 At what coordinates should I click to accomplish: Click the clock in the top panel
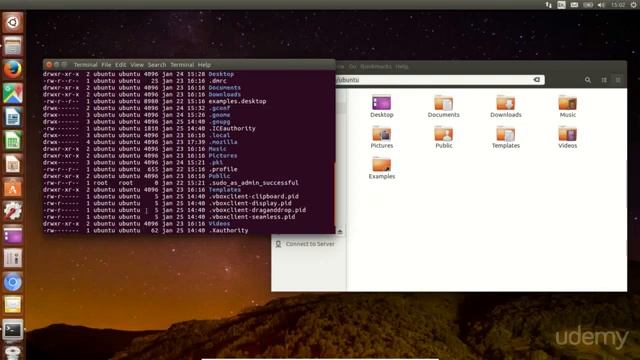point(618,5)
